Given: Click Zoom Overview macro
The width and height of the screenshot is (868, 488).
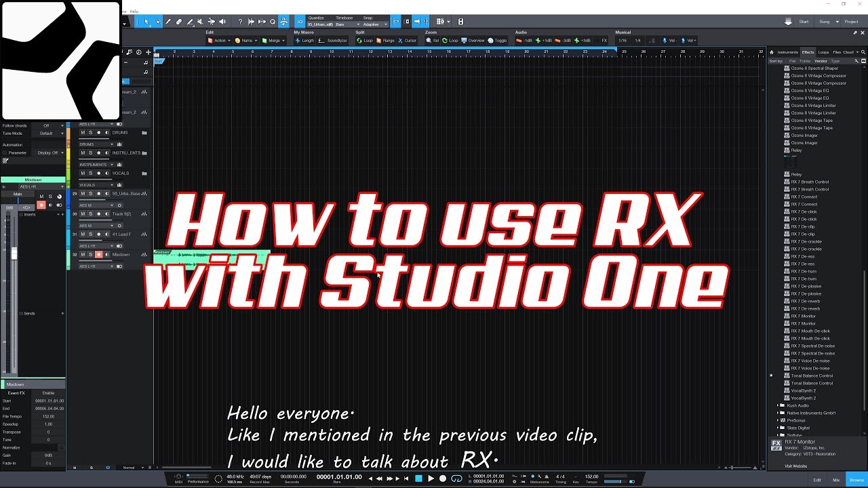Looking at the screenshot, I should click(473, 41).
